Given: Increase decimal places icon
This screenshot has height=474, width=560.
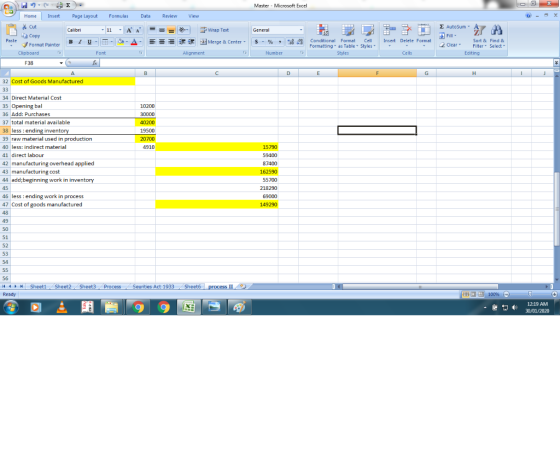Looking at the screenshot, I should point(290,42).
